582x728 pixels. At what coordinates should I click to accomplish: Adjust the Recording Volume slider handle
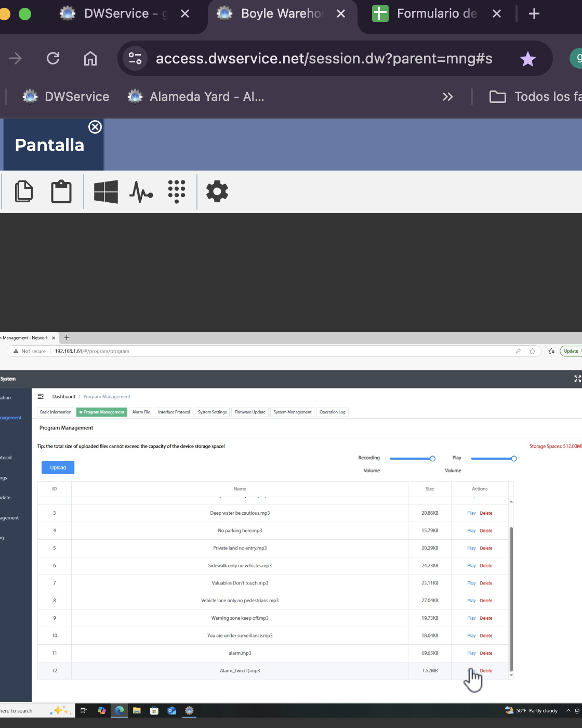pos(432,459)
